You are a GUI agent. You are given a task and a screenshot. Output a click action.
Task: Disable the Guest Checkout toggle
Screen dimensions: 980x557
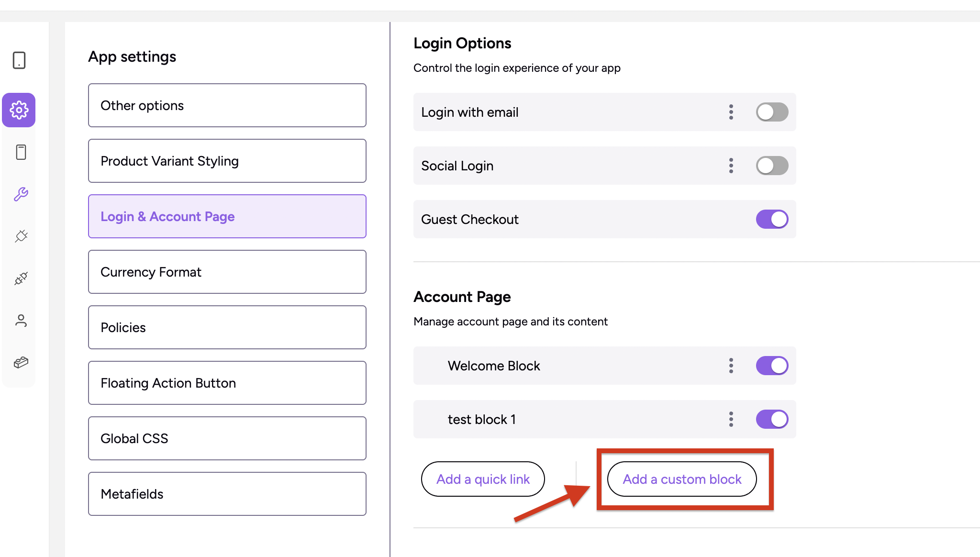[x=772, y=219]
